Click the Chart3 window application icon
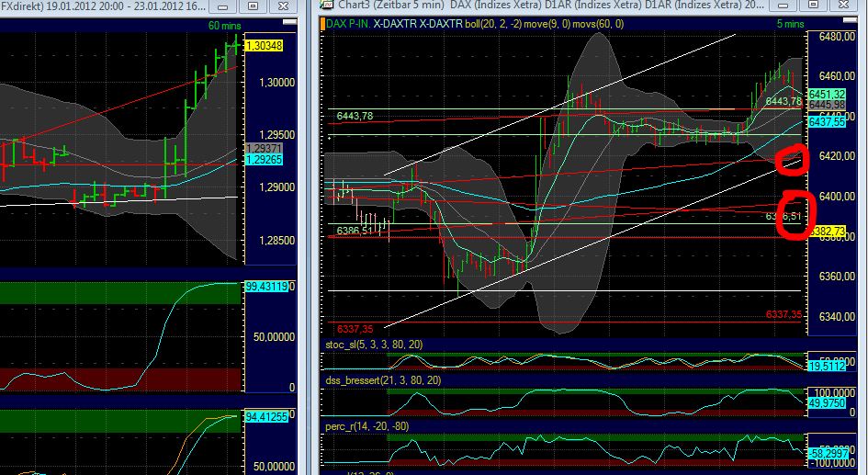 [x=327, y=5]
